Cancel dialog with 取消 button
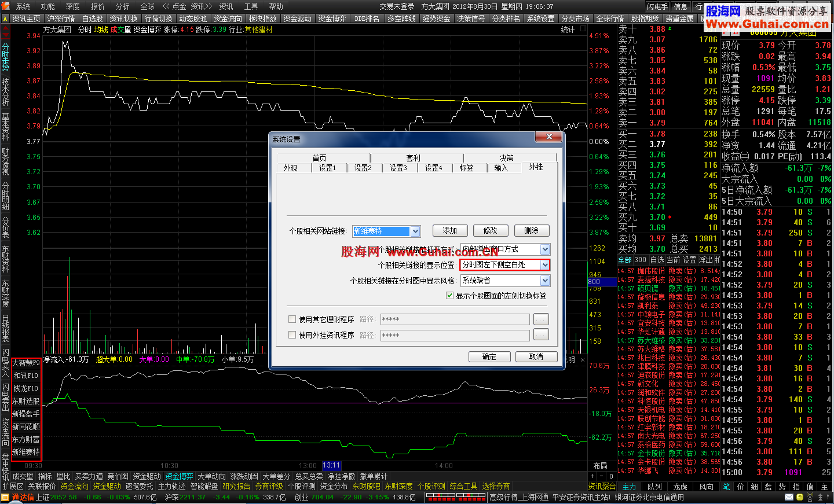 (536, 356)
